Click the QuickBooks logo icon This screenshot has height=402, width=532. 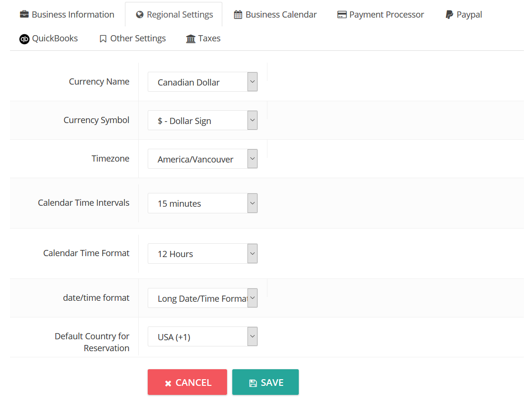pyautogui.click(x=24, y=39)
